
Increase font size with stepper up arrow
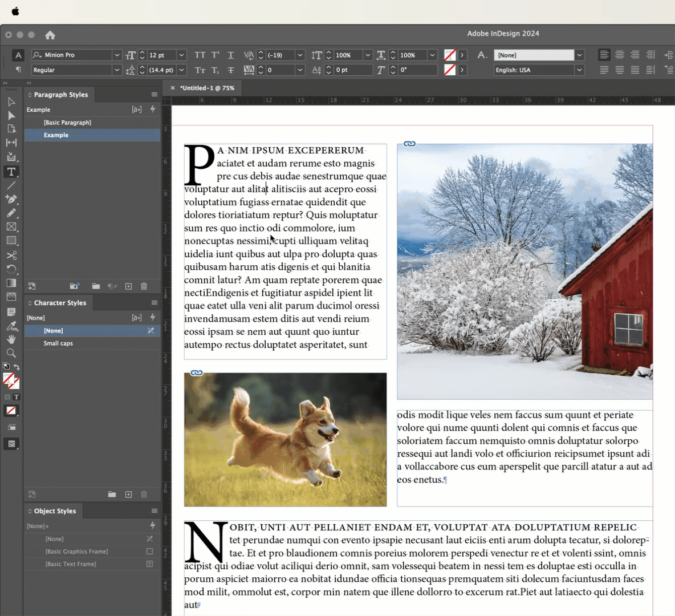coord(143,52)
